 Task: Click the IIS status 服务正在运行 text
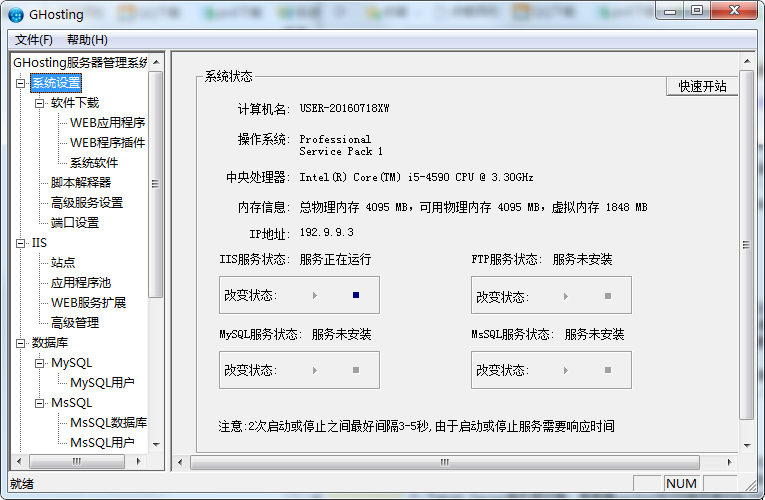click(335, 259)
